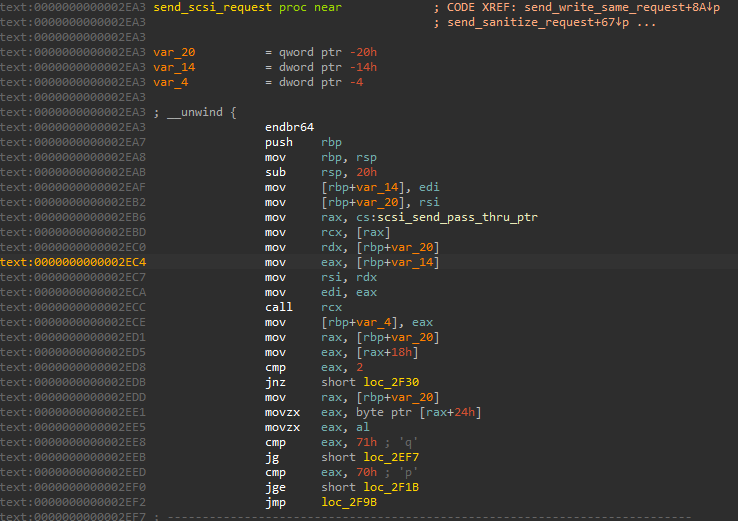Jump to loc_2F1B label in jge
Screen dimensions: 738x521
(391, 488)
